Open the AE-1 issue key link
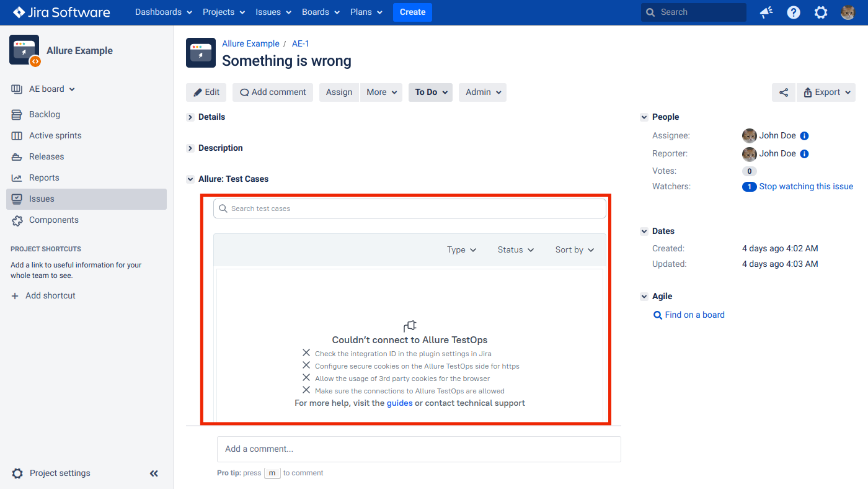 (x=300, y=43)
